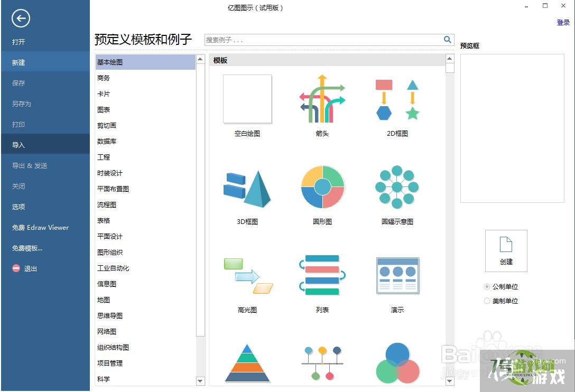Viewport: 575px width, 392px height.
Task: Choose the timeline diagram template icon
Action: point(322,363)
